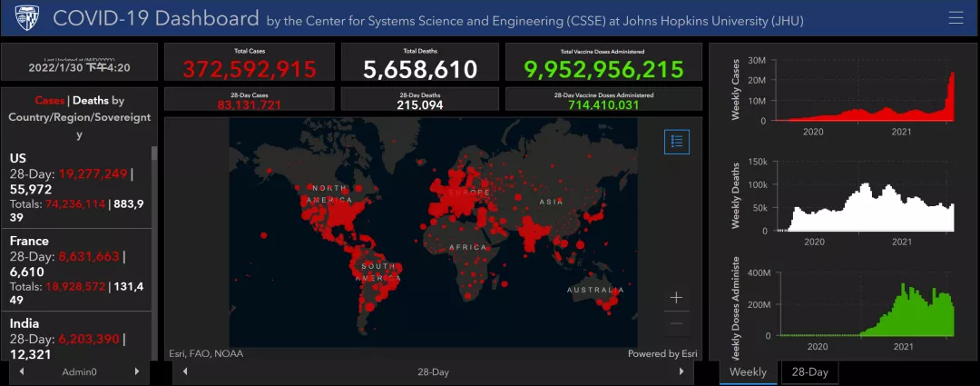This screenshot has height=386, width=980.
Task: Click the ASIA map label
Action: [552, 202]
